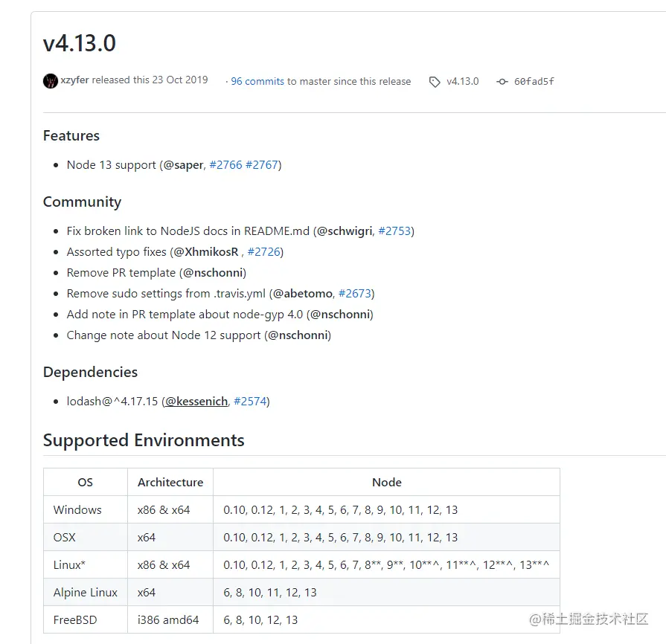Click Node versions in the Linux* row

[386, 564]
